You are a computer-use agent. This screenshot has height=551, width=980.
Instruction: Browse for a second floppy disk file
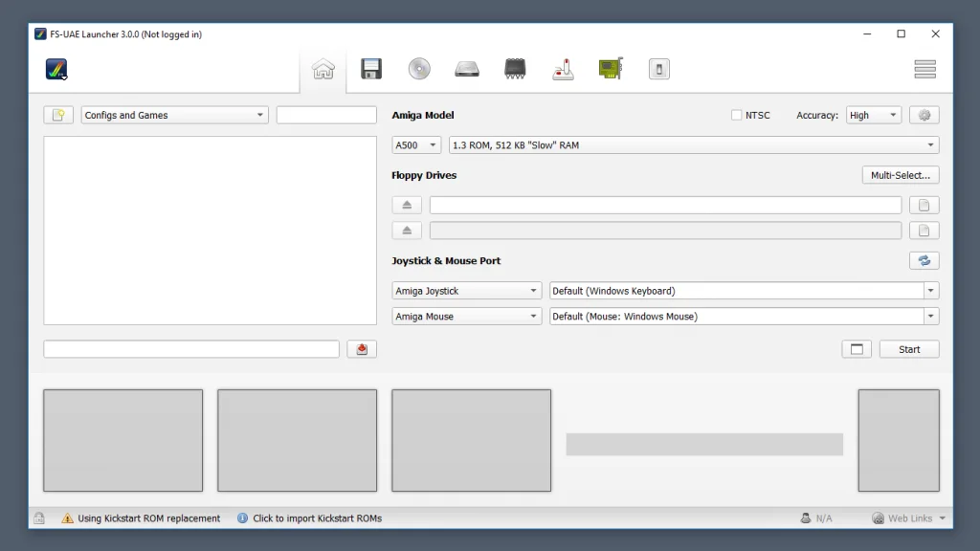click(924, 231)
